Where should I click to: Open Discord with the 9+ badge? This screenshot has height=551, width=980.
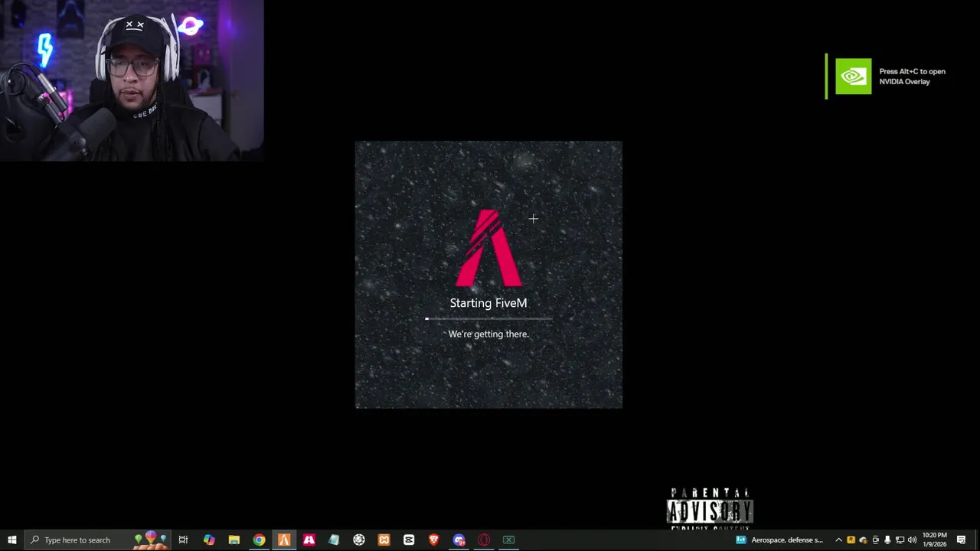click(x=459, y=540)
